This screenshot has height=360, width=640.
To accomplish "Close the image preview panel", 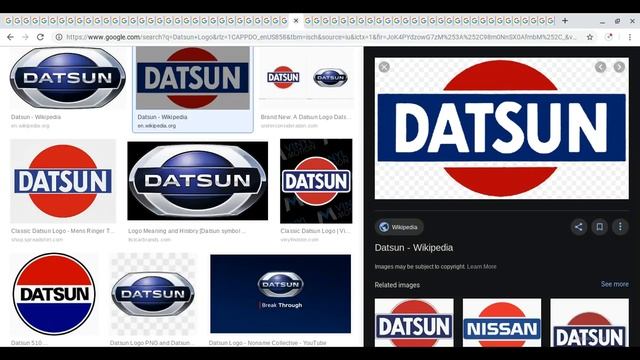I will coord(384,67).
